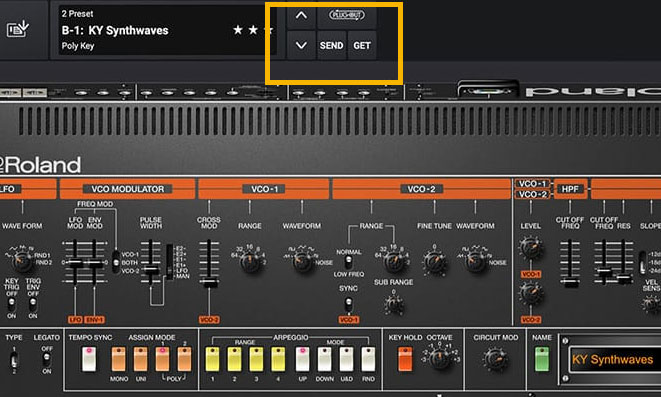661x397 pixels.
Task: Adjust the filter RES slider
Action: click(623, 277)
